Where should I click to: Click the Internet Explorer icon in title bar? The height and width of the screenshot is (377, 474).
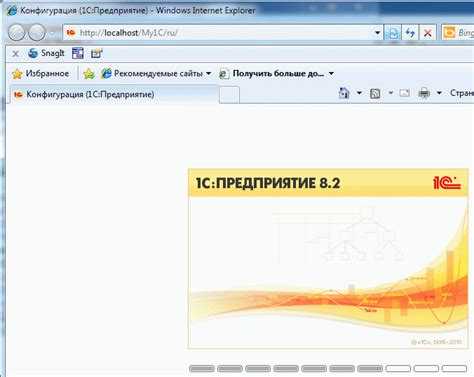pos(12,10)
